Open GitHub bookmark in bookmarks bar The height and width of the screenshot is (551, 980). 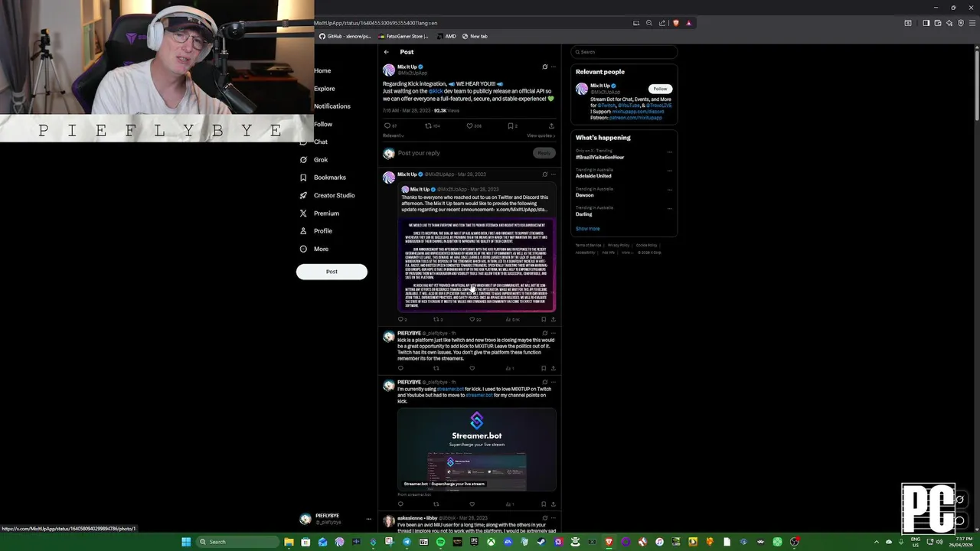(344, 36)
